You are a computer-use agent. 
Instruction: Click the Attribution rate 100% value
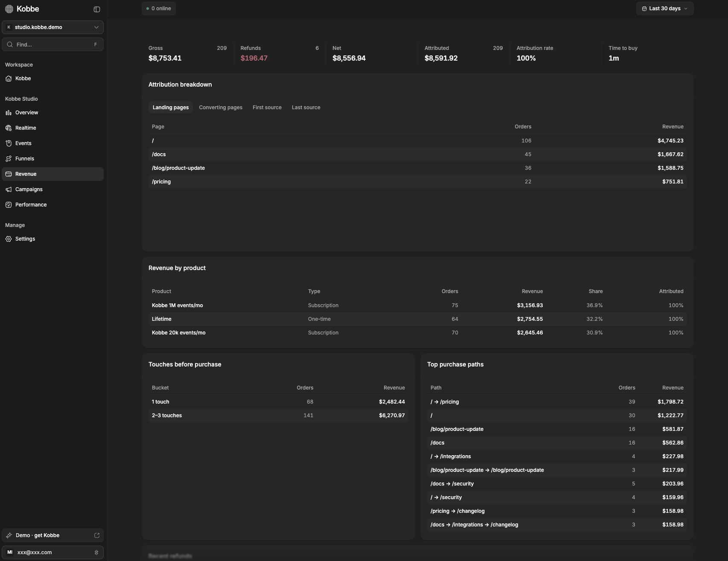coord(526,58)
